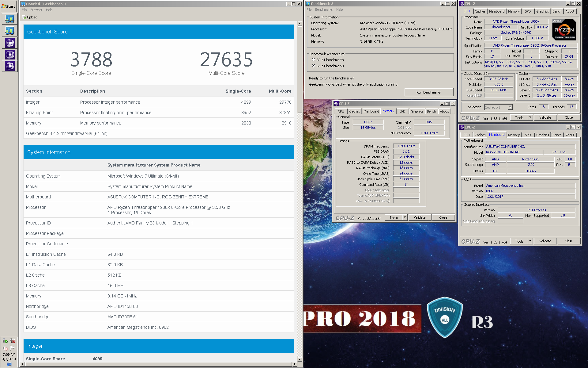Click Validate in the CPU-Z Memory window
This screenshot has width=588, height=368.
(x=420, y=217)
